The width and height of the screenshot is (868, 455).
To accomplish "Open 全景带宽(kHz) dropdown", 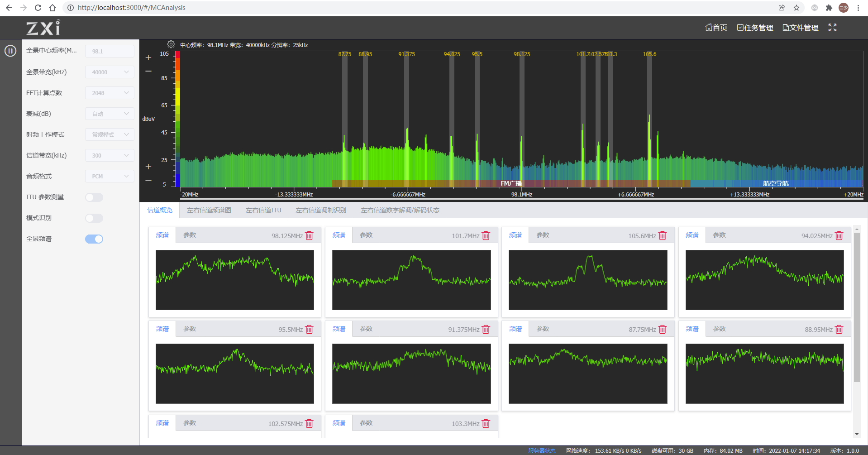I will click(x=110, y=72).
